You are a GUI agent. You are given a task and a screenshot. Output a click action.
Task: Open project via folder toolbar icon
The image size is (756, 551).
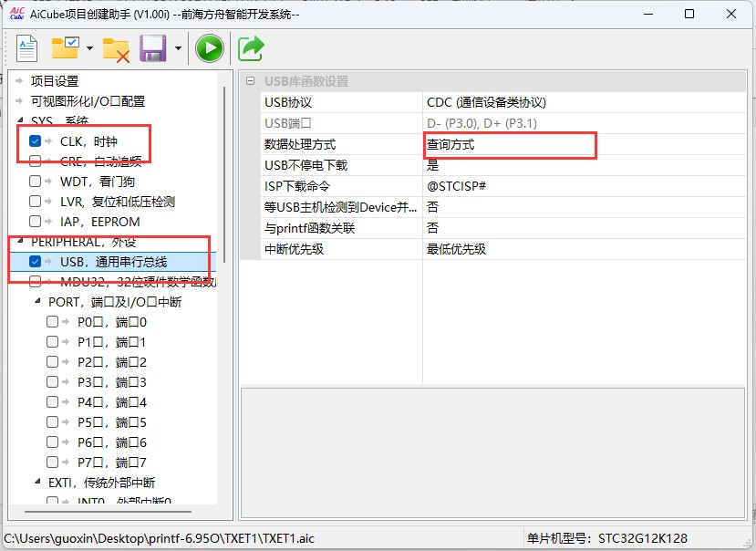66,47
